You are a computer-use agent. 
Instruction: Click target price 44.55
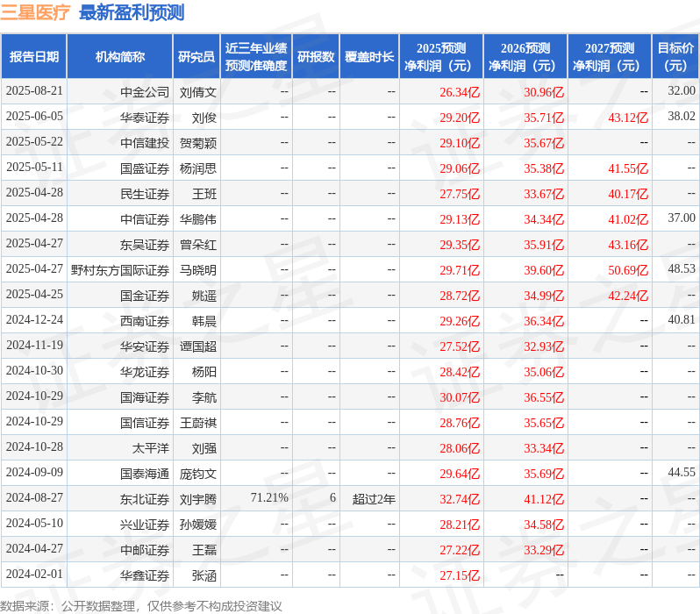(682, 473)
